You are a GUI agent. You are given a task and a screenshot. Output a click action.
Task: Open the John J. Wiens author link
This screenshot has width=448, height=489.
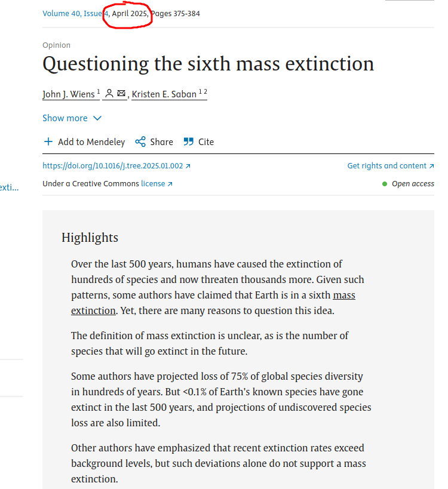pyautogui.click(x=69, y=94)
